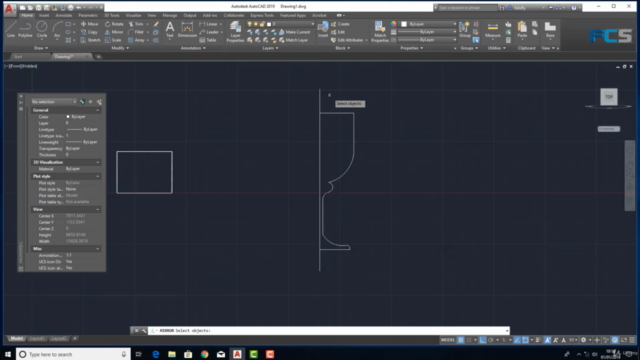The width and height of the screenshot is (640, 360).
Task: Toggle lineweight display in status bar
Action: tap(538, 340)
